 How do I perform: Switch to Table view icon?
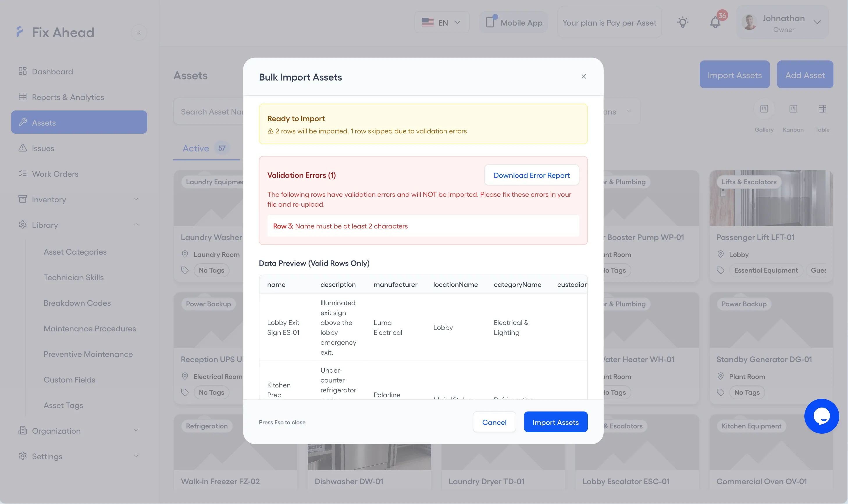click(x=822, y=109)
